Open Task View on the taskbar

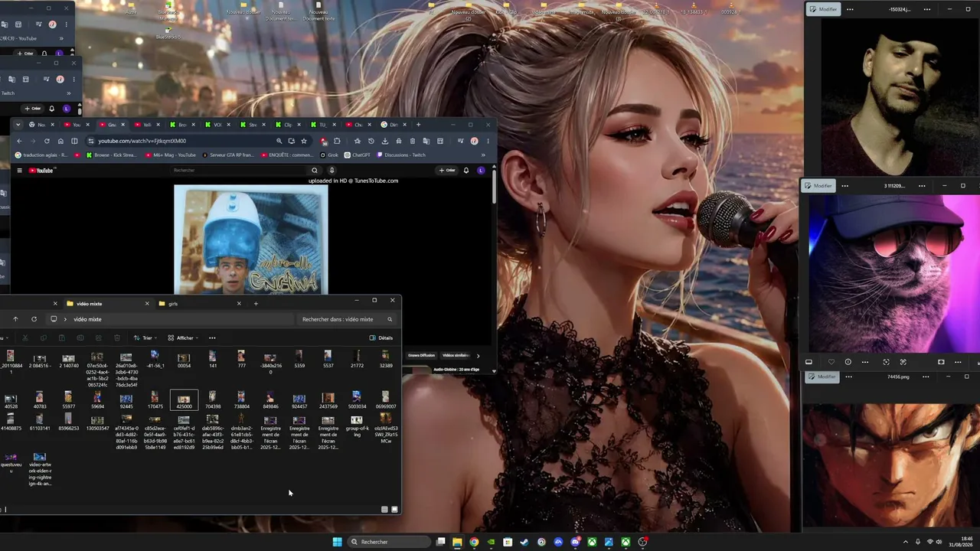click(x=440, y=542)
